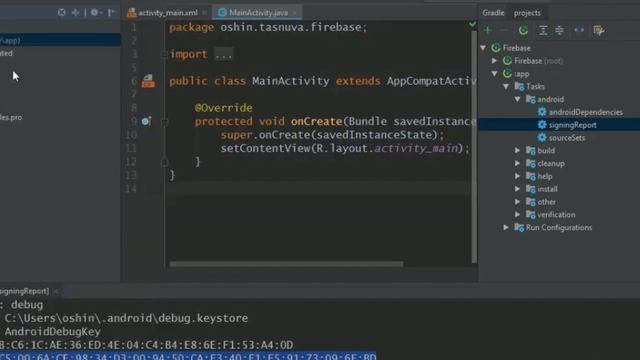
Task: Click related XML file gutter icon on line 6
Action: pyautogui.click(x=148, y=81)
